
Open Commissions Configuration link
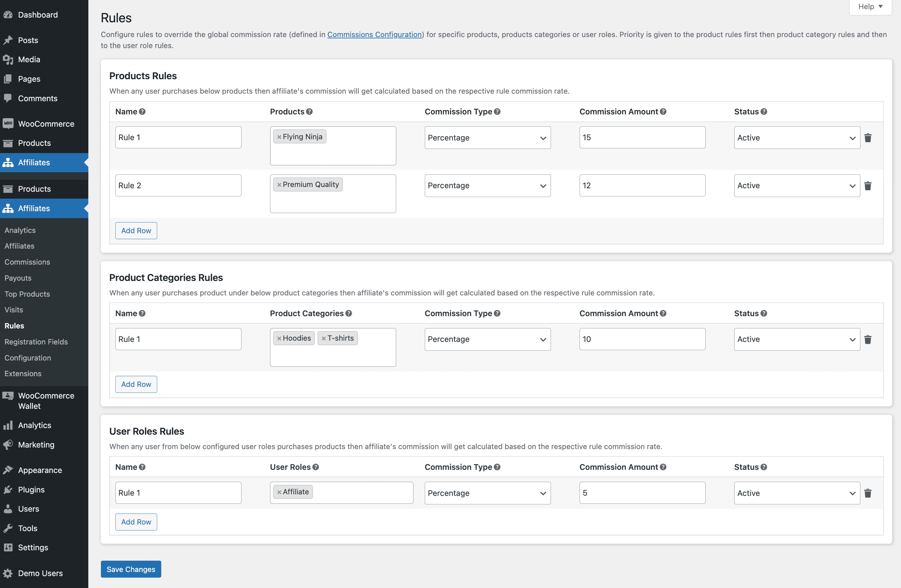(x=374, y=35)
